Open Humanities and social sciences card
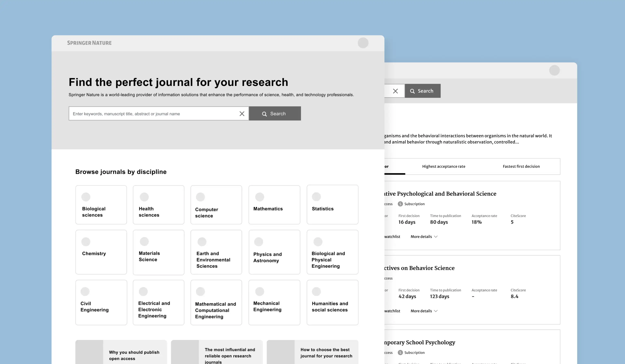625x364 pixels. (332, 303)
